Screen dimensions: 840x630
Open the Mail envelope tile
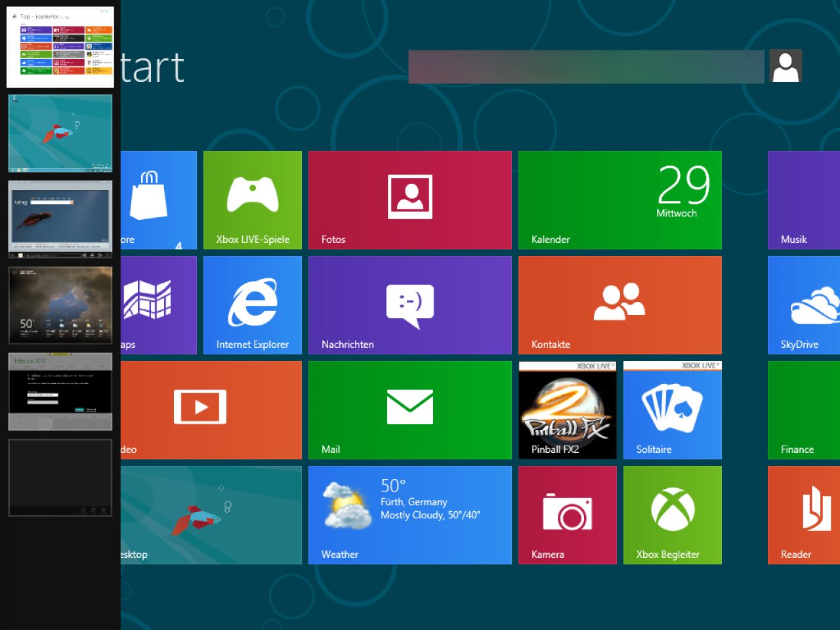[410, 410]
